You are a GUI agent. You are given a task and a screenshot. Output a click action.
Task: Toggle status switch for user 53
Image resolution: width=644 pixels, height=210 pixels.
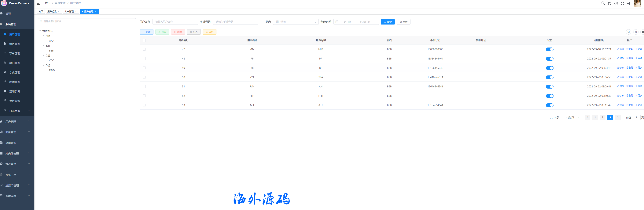coord(550,105)
